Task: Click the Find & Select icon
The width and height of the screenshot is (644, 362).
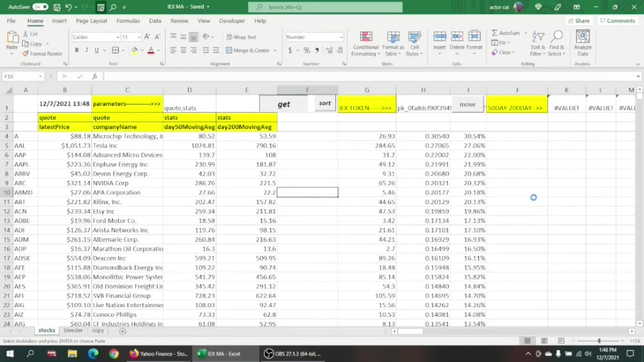Action: pos(556,37)
